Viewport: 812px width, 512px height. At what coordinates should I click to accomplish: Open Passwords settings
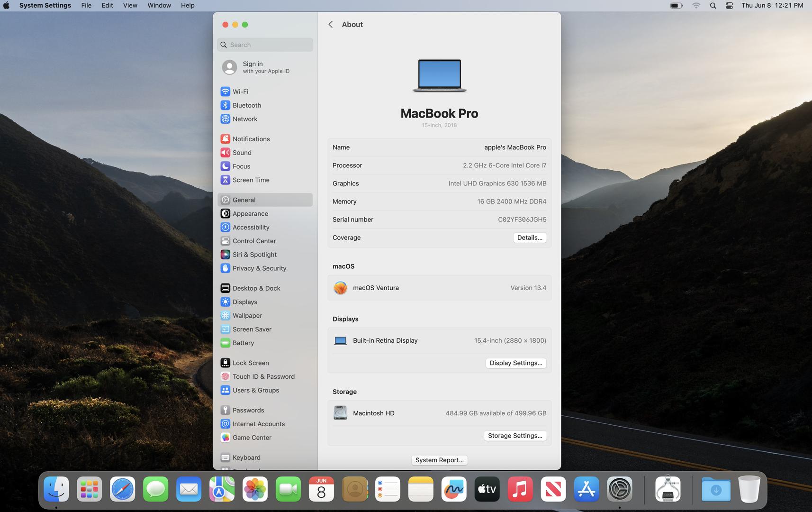click(x=265, y=410)
